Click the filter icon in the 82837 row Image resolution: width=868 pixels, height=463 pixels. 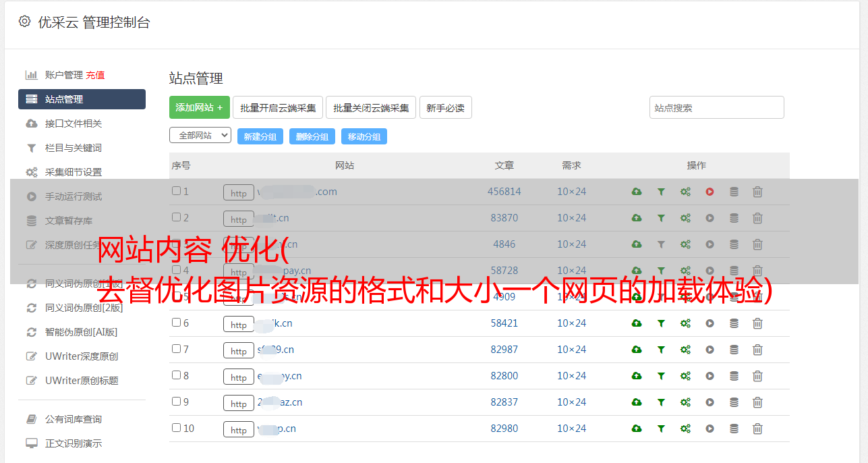coord(661,402)
